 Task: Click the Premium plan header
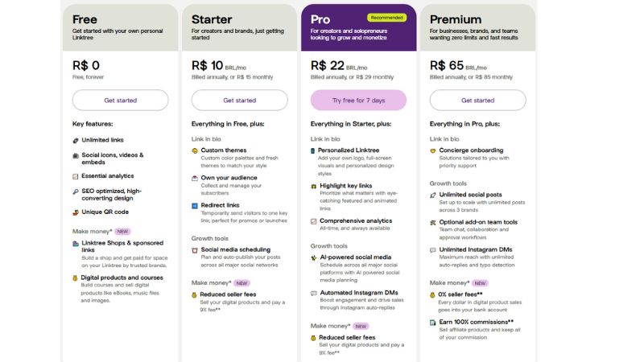[477, 27]
